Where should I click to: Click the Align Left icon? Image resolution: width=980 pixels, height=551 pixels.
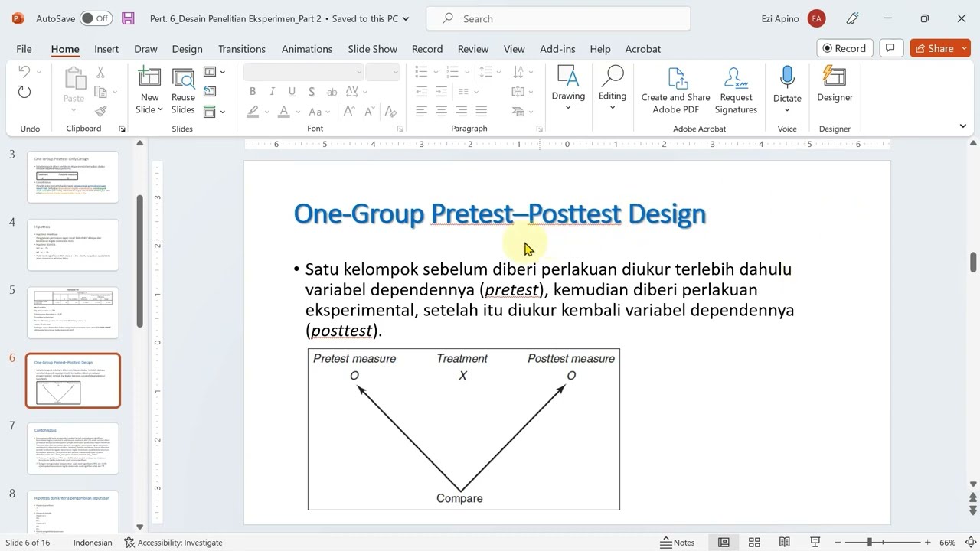click(421, 112)
